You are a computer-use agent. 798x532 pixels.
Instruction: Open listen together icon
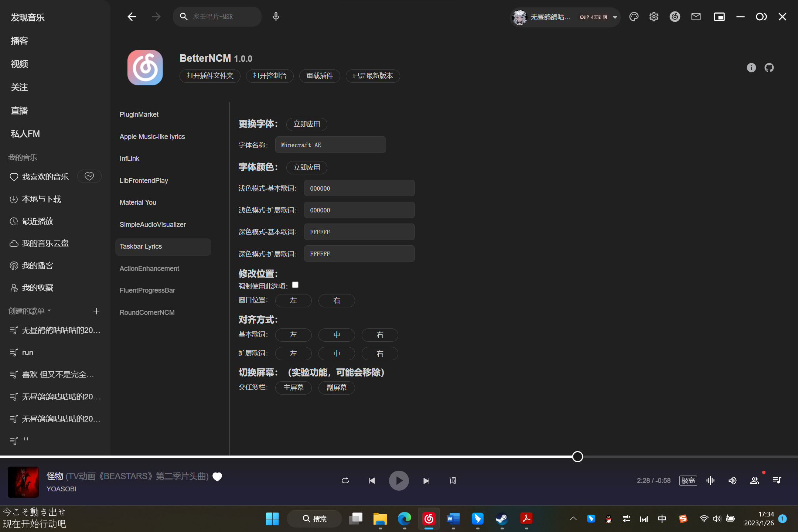pyautogui.click(x=755, y=480)
